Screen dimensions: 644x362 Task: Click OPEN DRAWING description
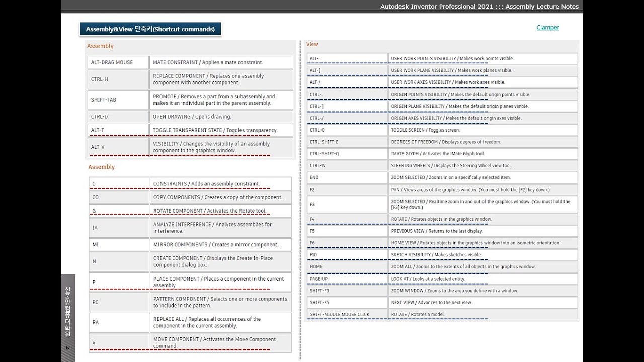click(x=221, y=117)
